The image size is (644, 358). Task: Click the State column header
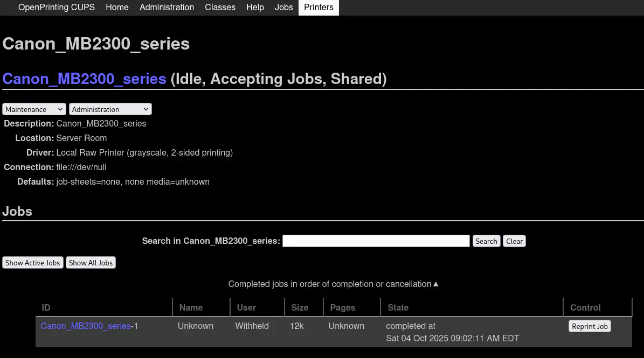[x=398, y=308]
